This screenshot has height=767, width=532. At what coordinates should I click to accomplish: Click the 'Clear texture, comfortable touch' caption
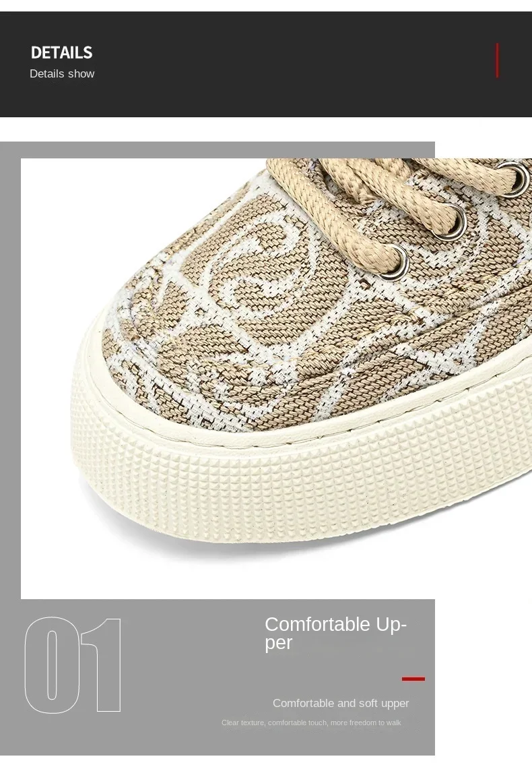[x=311, y=723]
